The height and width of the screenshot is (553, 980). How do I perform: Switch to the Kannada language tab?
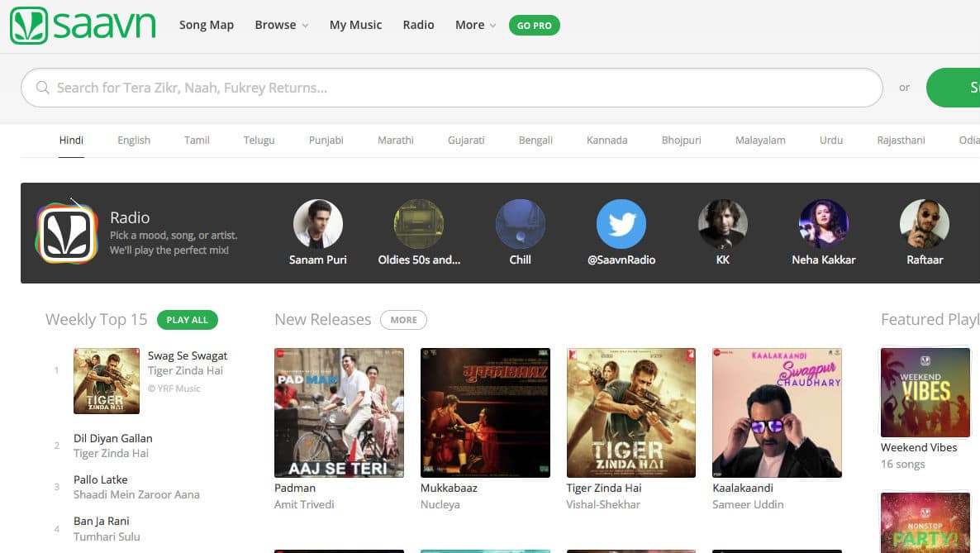coord(607,141)
